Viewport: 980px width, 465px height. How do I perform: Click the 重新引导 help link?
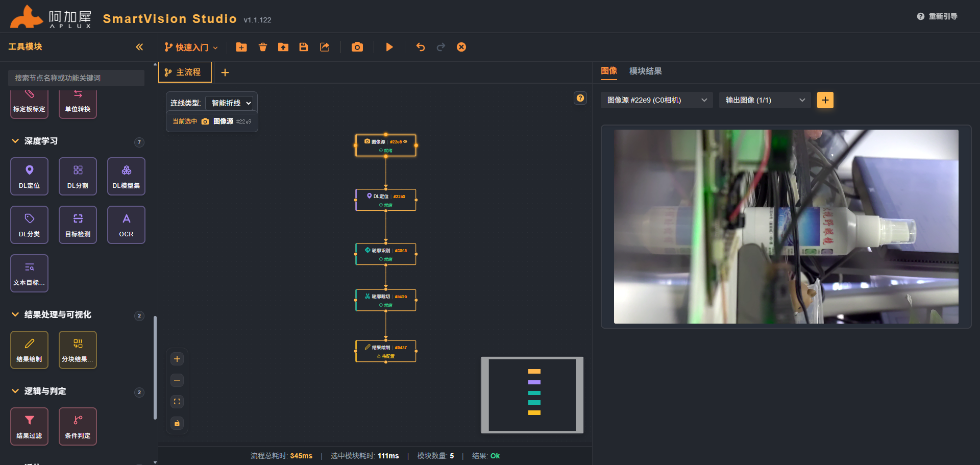point(937,16)
